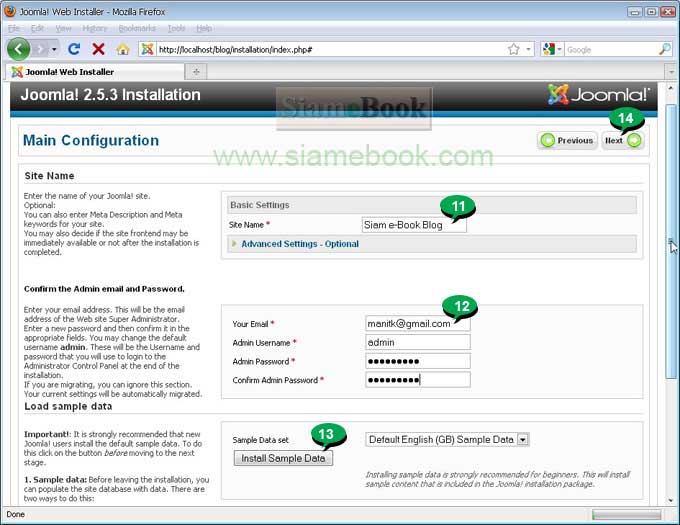Click the Firefox icon in title bar
This screenshot has height=525, width=680.
tap(10, 11)
